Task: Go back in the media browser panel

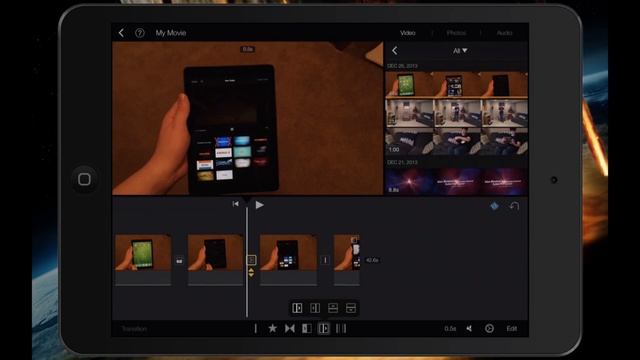Action: [x=395, y=51]
